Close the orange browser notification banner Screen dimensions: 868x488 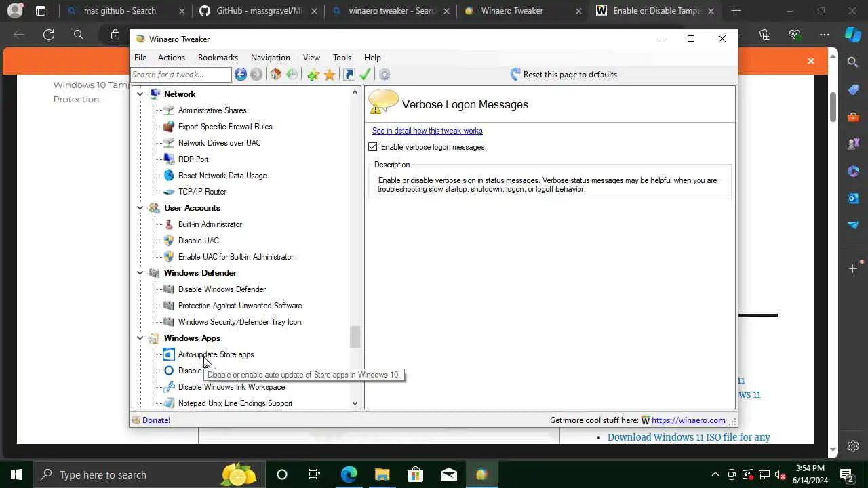point(810,61)
